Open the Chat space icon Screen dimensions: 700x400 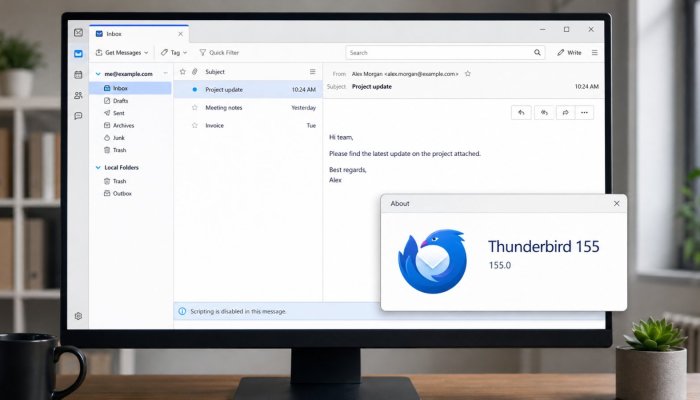pos(78,116)
